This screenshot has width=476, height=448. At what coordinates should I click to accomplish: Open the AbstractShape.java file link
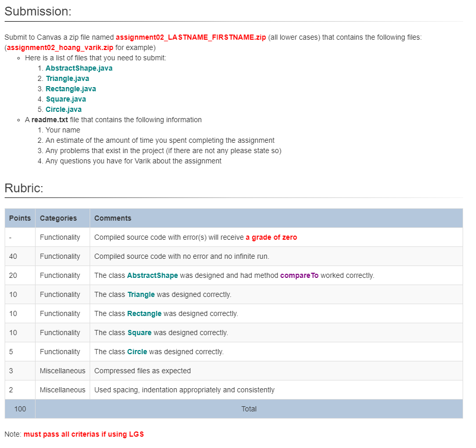pos(78,68)
